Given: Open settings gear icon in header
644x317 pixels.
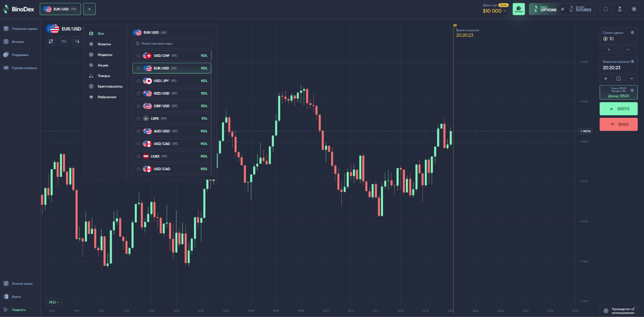Looking at the screenshot, I should pyautogui.click(x=634, y=9).
